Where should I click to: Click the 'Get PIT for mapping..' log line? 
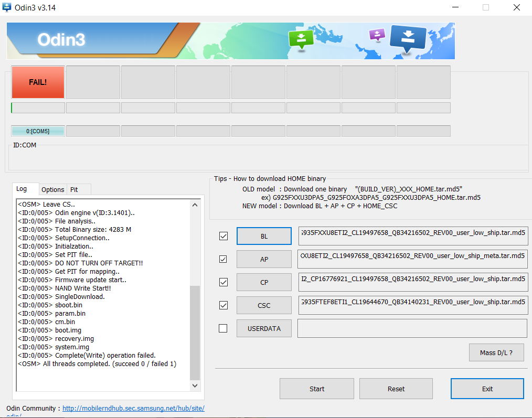pyautogui.click(x=69, y=272)
